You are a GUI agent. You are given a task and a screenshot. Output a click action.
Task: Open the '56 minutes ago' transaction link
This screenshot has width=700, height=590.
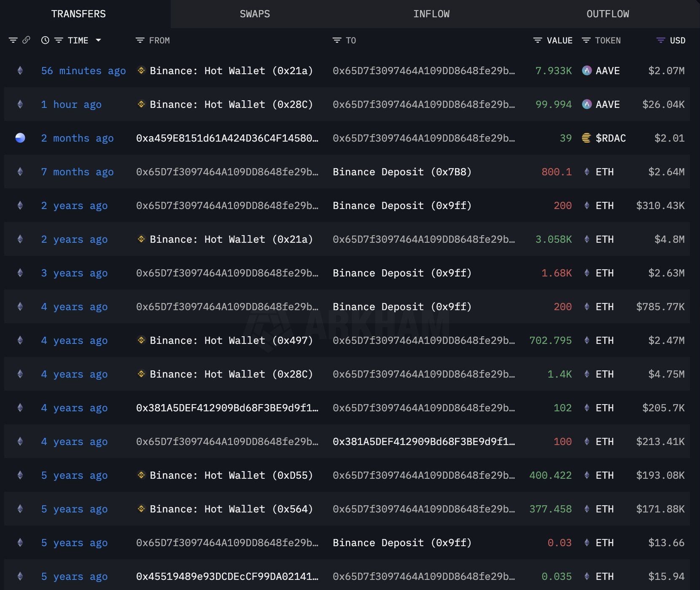[83, 71]
